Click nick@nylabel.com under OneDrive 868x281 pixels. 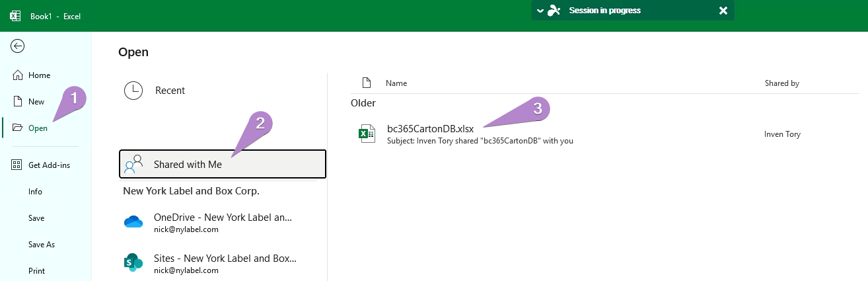click(186, 229)
